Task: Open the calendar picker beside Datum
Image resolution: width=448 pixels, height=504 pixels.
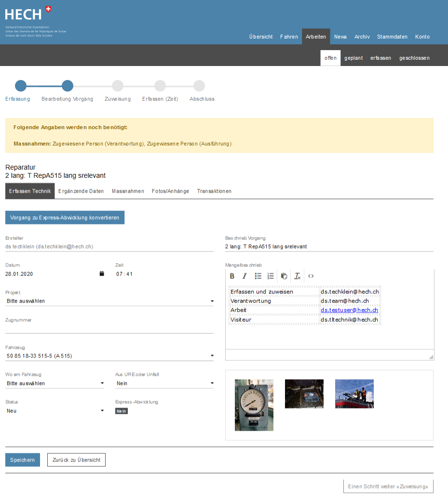Action: (x=102, y=274)
